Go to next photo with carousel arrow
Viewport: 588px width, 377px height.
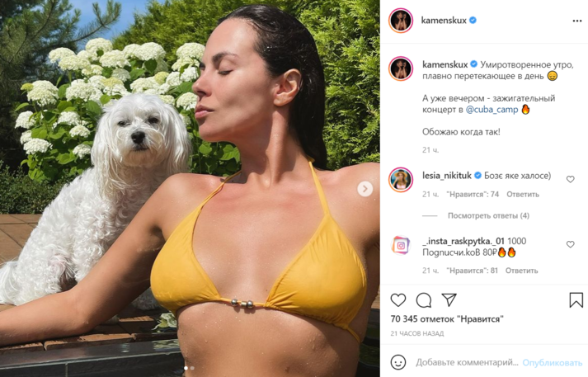tap(365, 189)
